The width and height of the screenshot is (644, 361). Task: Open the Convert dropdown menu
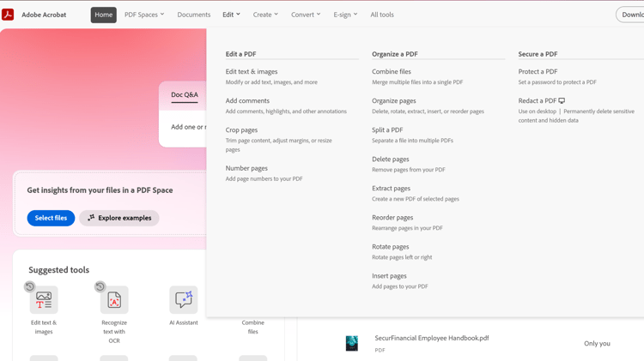[306, 15]
